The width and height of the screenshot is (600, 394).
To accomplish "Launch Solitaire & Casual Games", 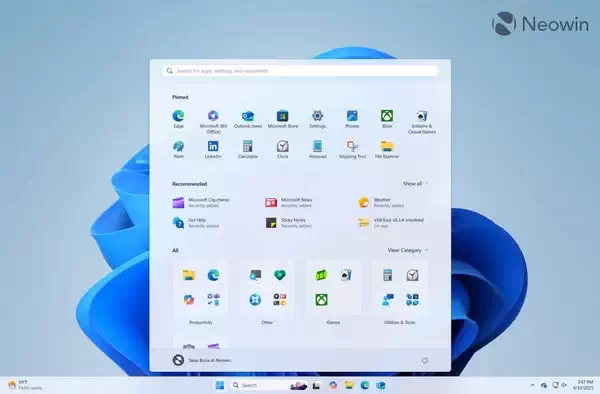I will point(422,122).
